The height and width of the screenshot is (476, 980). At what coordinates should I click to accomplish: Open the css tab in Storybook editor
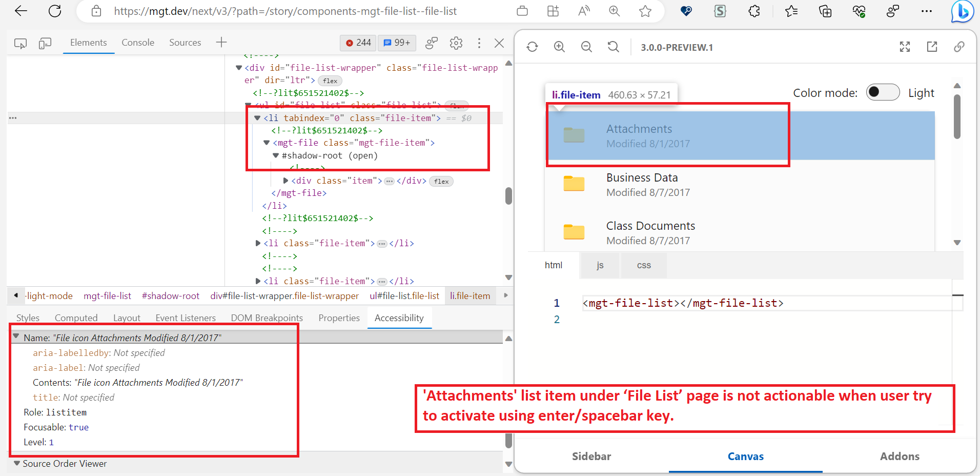click(x=643, y=265)
